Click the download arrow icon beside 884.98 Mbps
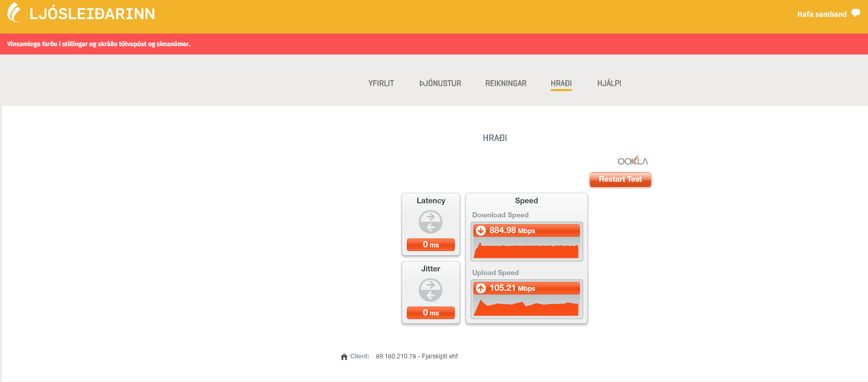This screenshot has width=868, height=382. click(481, 231)
